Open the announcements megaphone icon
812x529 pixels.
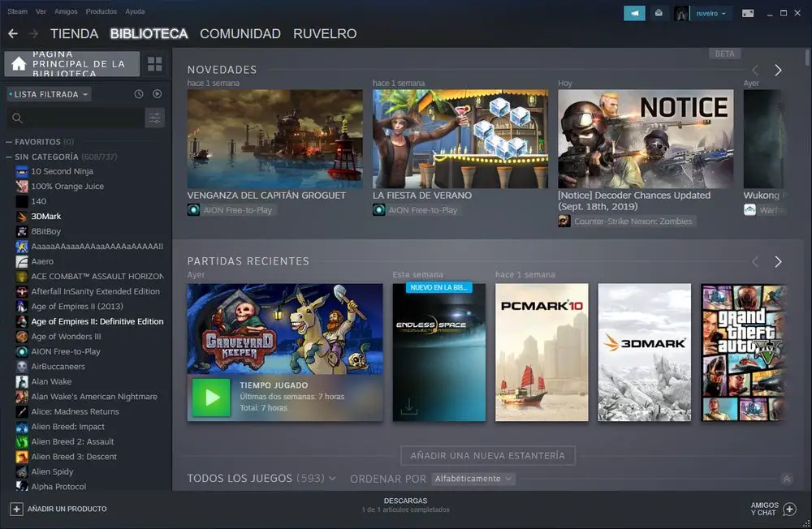(x=634, y=13)
